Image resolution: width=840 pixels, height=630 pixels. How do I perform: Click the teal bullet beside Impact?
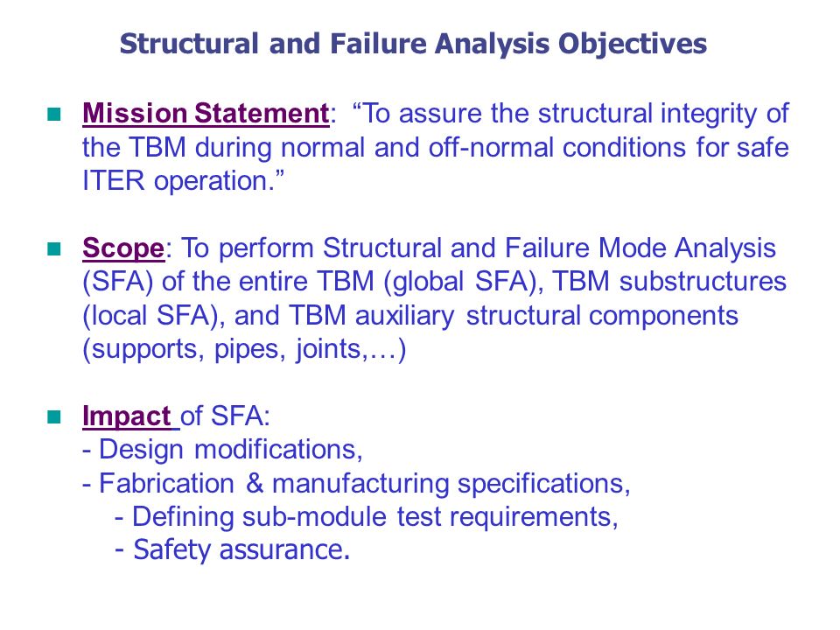pos(54,416)
